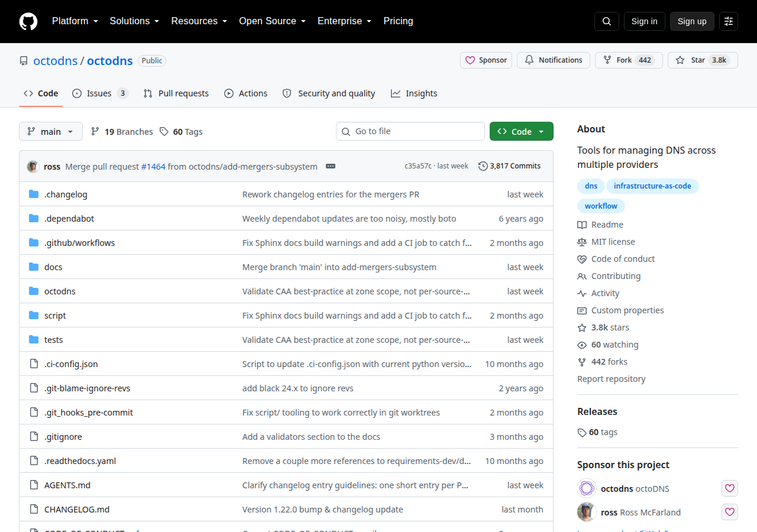The height and width of the screenshot is (532, 757).
Task: Click the ross avatar in the commit bar
Action: click(x=33, y=166)
